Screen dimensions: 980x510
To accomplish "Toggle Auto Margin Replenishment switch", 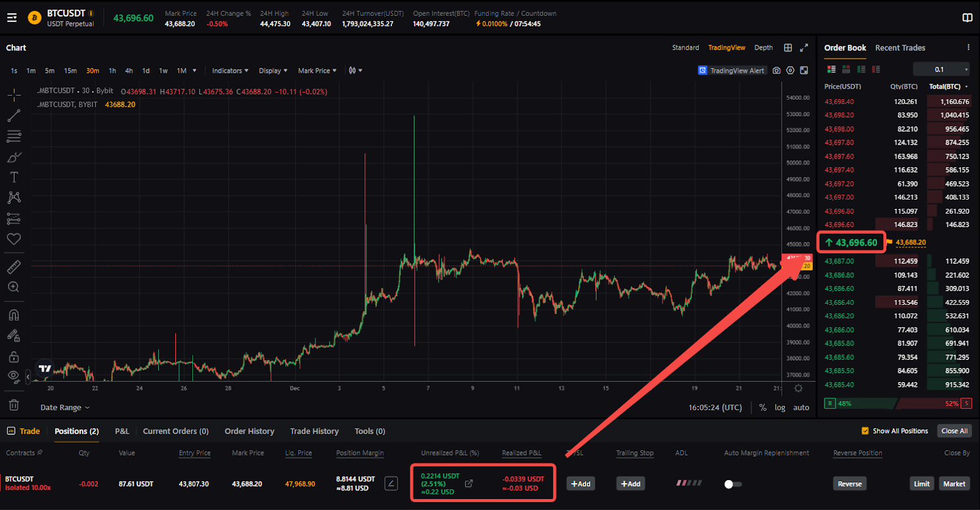I will [x=733, y=484].
